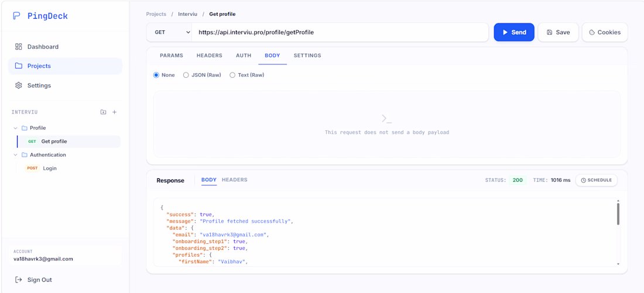Screen dimensions: 644x293
Task: Open the Dashboard grid icon
Action: [x=19, y=46]
